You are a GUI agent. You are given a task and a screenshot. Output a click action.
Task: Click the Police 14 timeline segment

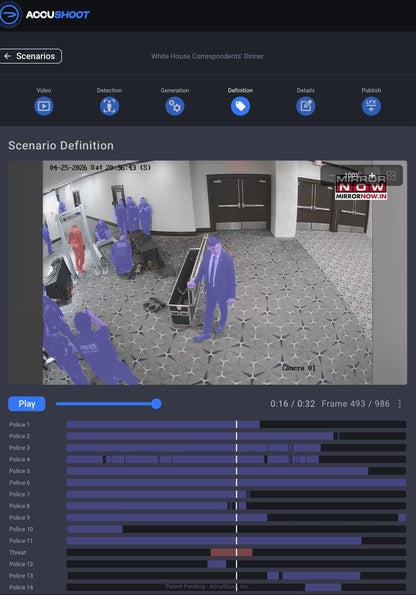(323, 587)
